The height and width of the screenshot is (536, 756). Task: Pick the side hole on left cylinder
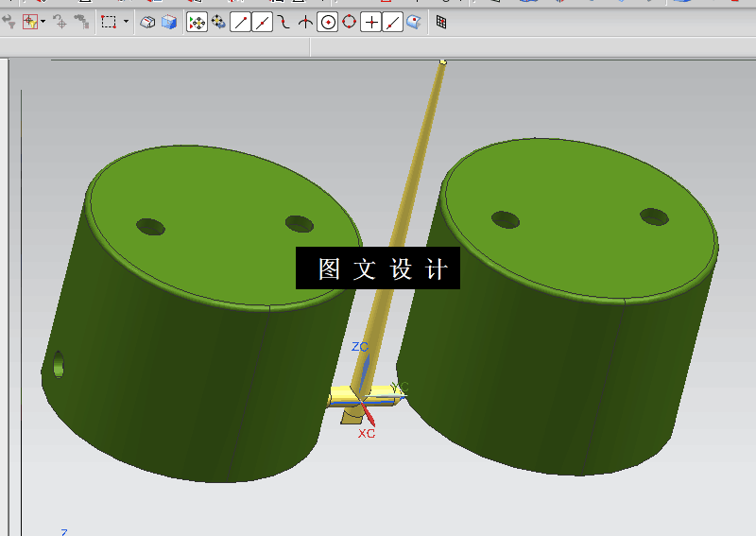coord(59,364)
